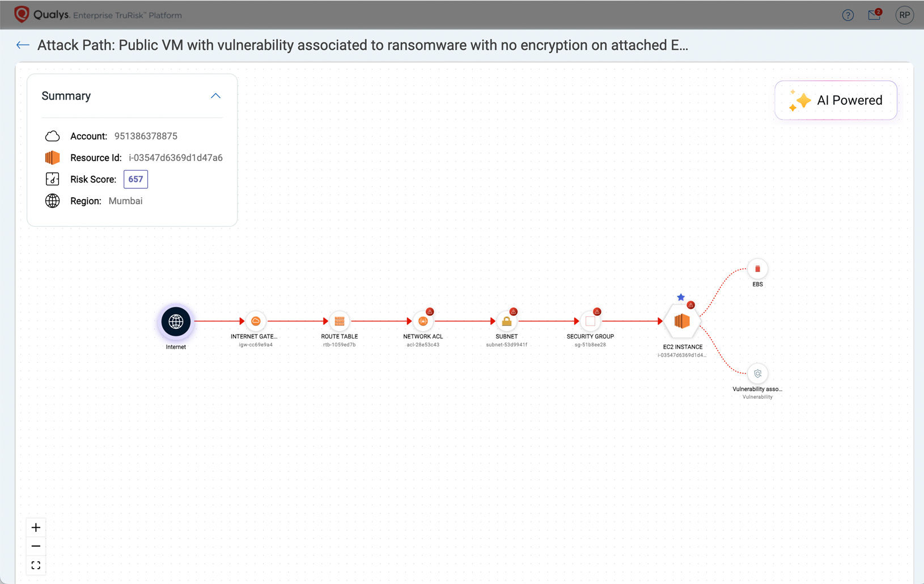The width and height of the screenshot is (924, 584).
Task: Go back using the left arrow
Action: click(23, 45)
